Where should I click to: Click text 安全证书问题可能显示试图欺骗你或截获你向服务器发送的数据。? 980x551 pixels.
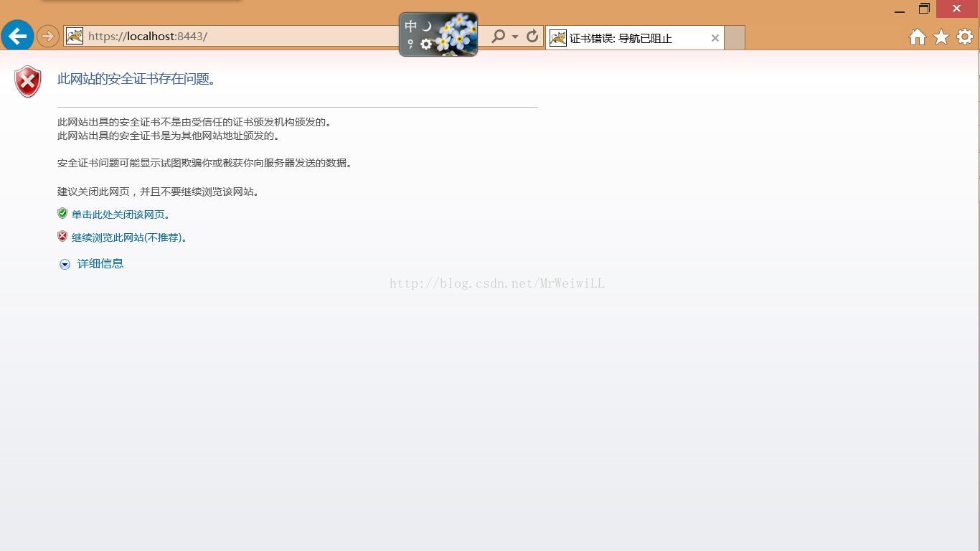point(205,163)
